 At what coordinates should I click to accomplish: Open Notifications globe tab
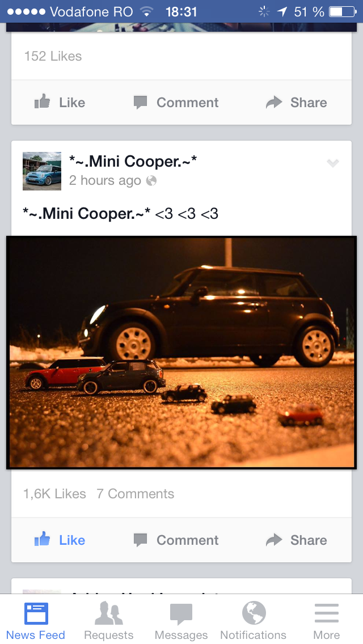point(254,621)
